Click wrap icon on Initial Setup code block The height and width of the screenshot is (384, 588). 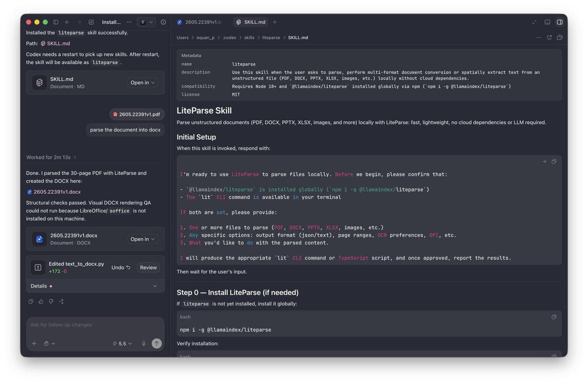click(x=544, y=162)
